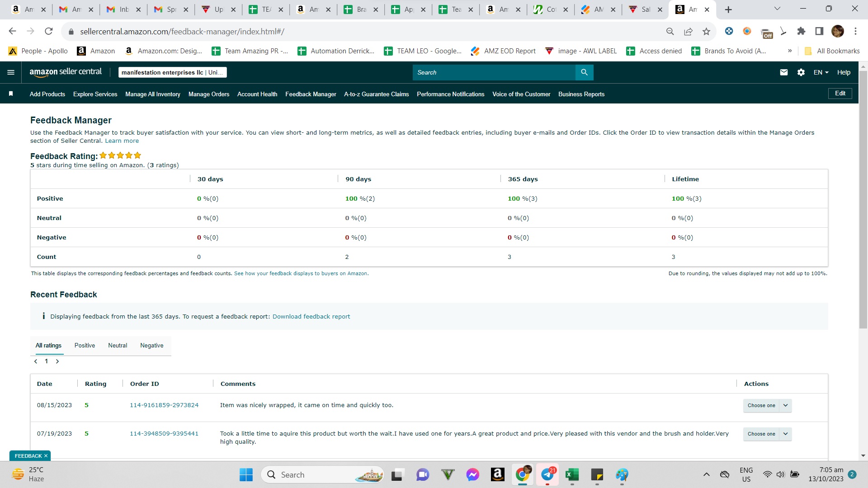Open A-to-z Guarantee Claims

click(376, 94)
